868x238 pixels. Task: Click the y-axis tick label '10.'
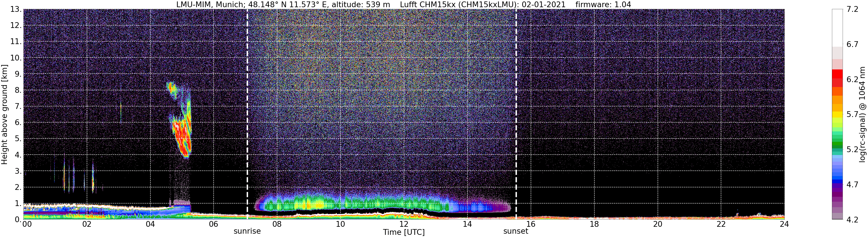16,58
